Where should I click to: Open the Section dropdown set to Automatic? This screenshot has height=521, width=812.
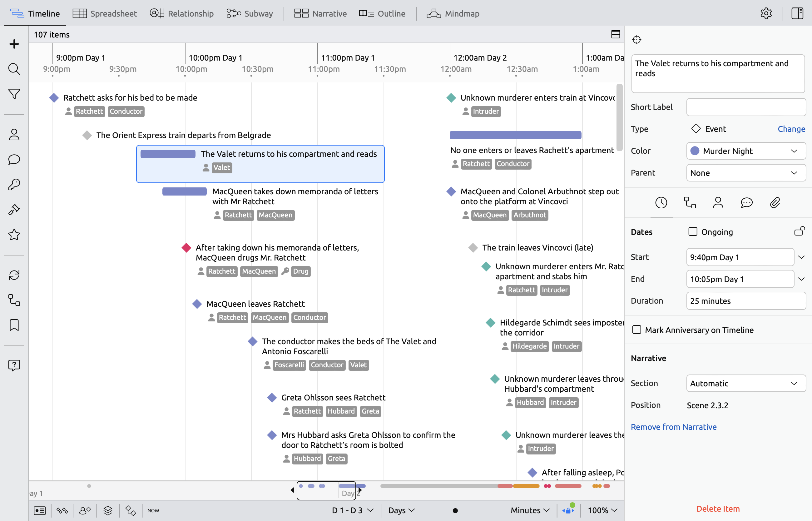[746, 383]
